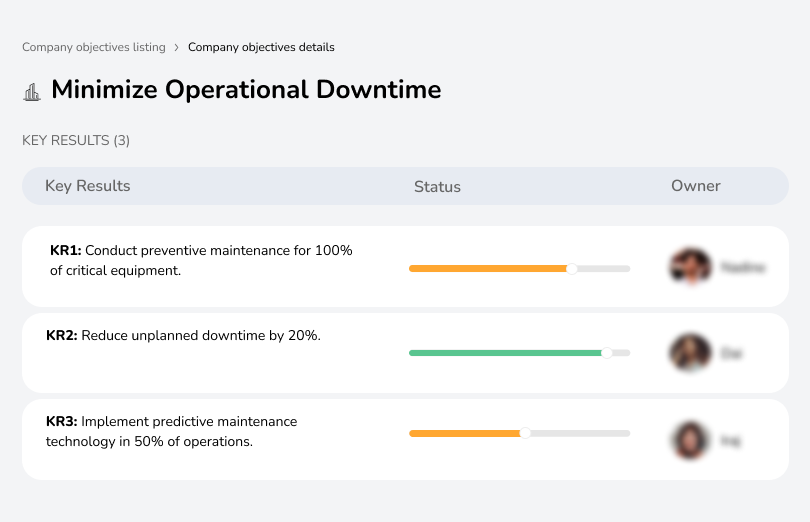Select the Minimize Operational Downtime heading
The image size is (810, 522).
pyautogui.click(x=246, y=89)
